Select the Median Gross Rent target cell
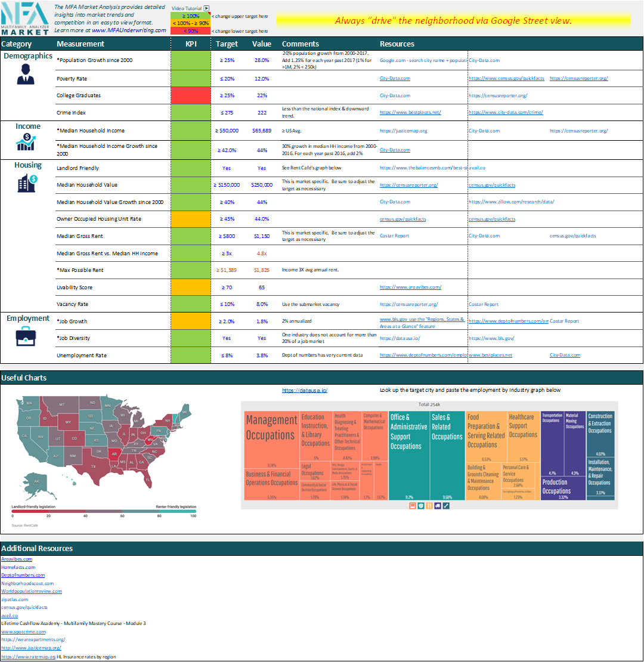 227,236
